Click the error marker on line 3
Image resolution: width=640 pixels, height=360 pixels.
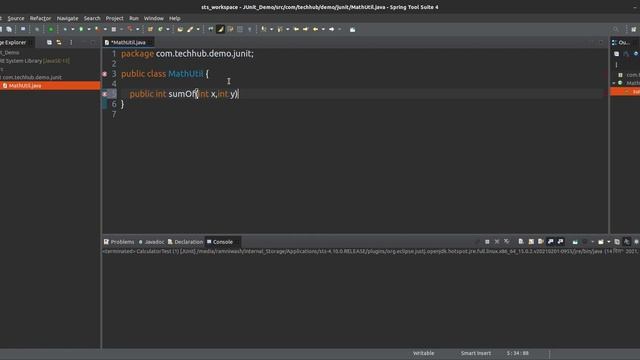(104, 74)
